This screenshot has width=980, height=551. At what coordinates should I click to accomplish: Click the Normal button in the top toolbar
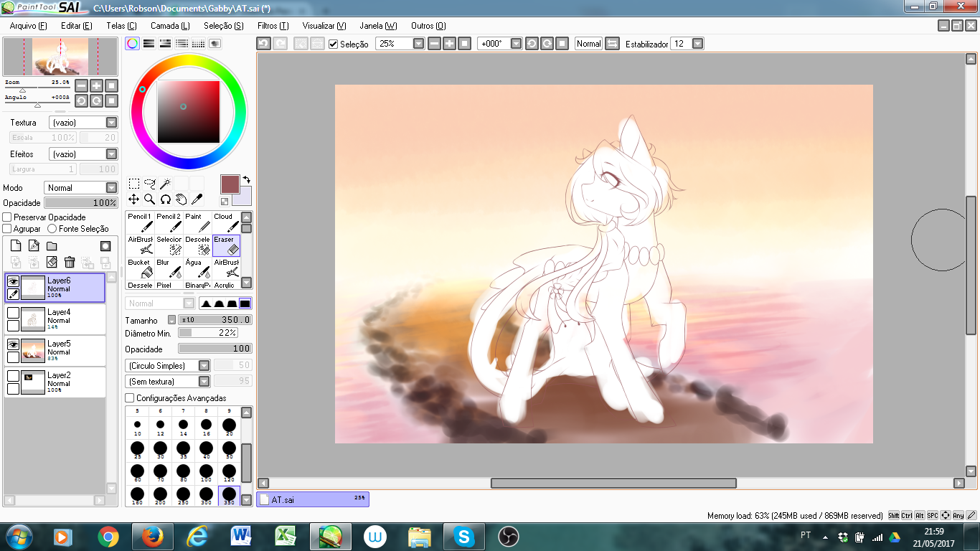[588, 44]
